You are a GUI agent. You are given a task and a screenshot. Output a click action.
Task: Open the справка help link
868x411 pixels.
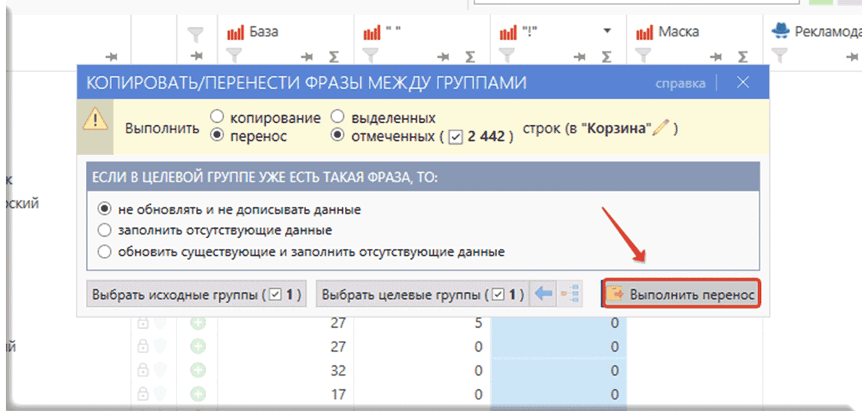(680, 83)
